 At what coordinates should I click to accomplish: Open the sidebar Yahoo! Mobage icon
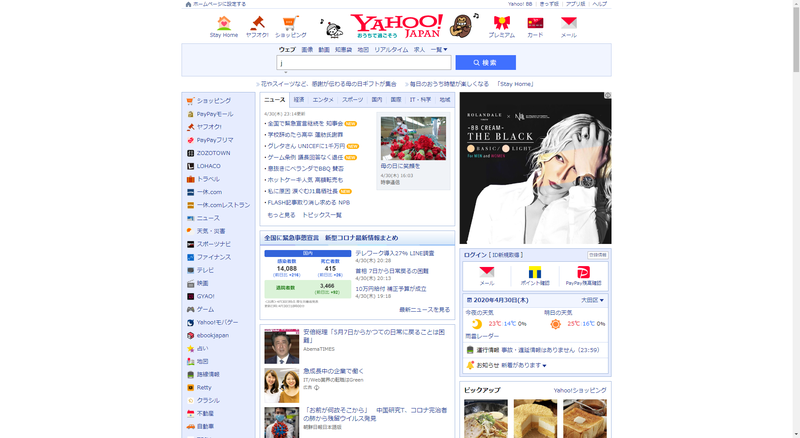190,322
